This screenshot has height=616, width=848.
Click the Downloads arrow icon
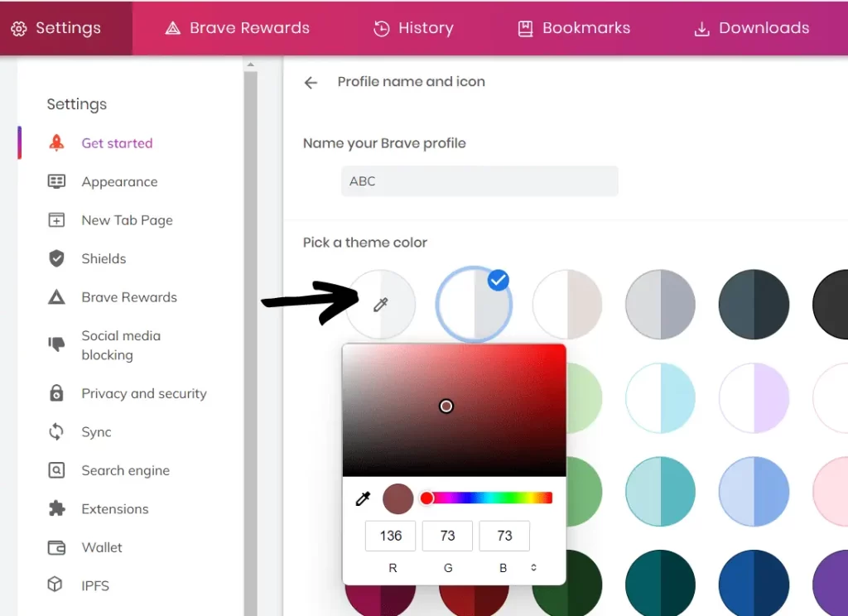[701, 29]
